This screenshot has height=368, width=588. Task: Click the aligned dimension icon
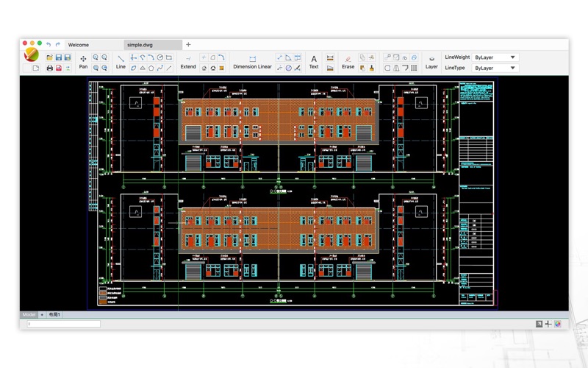(x=279, y=57)
